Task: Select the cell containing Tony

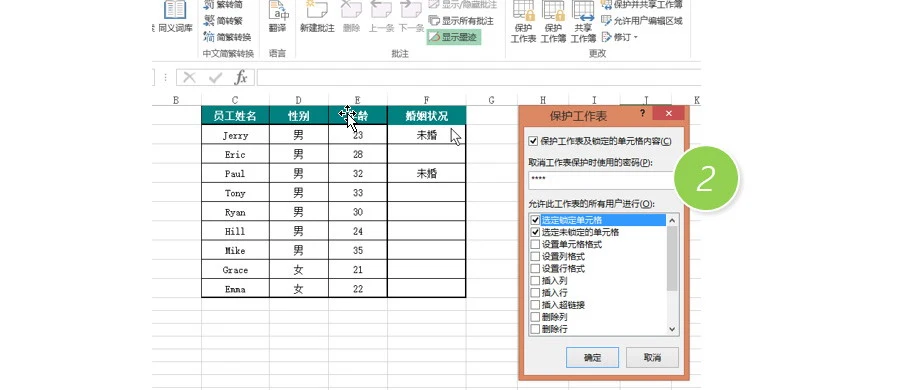Action: pyautogui.click(x=235, y=192)
